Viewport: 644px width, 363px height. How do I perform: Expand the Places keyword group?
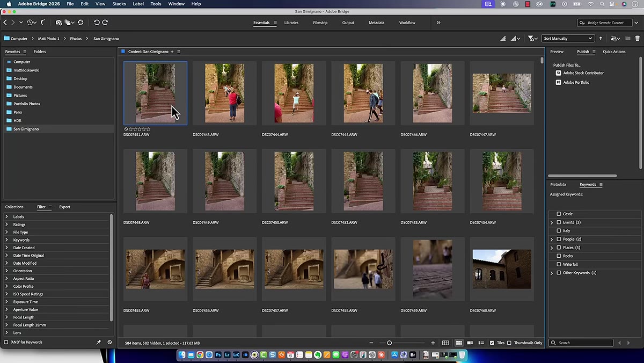pos(552,248)
